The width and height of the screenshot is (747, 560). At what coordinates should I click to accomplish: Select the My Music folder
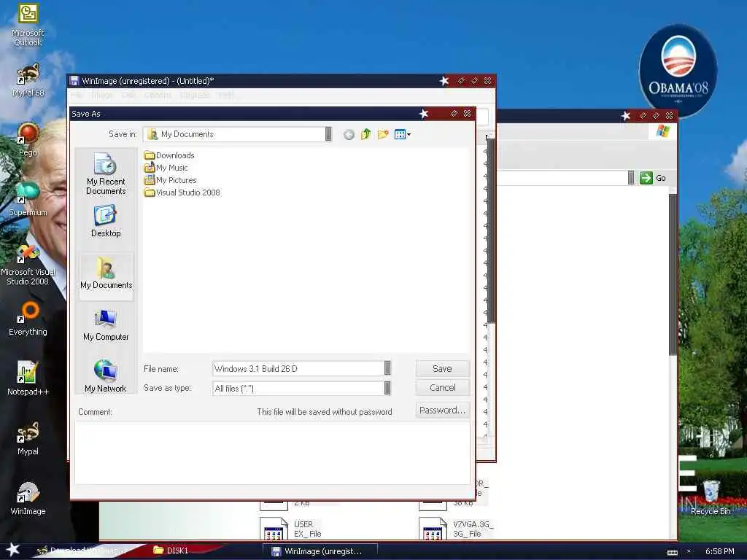click(x=166, y=168)
